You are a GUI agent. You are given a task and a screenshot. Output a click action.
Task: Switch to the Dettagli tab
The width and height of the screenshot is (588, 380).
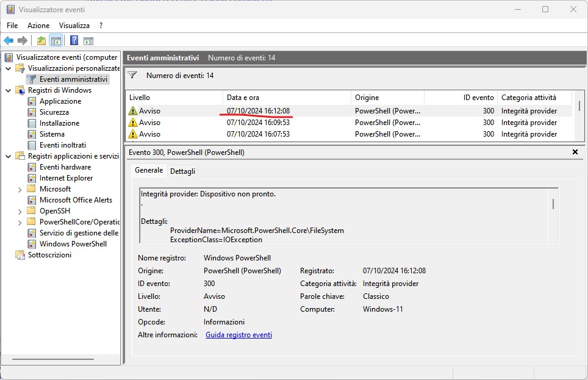pyautogui.click(x=182, y=171)
